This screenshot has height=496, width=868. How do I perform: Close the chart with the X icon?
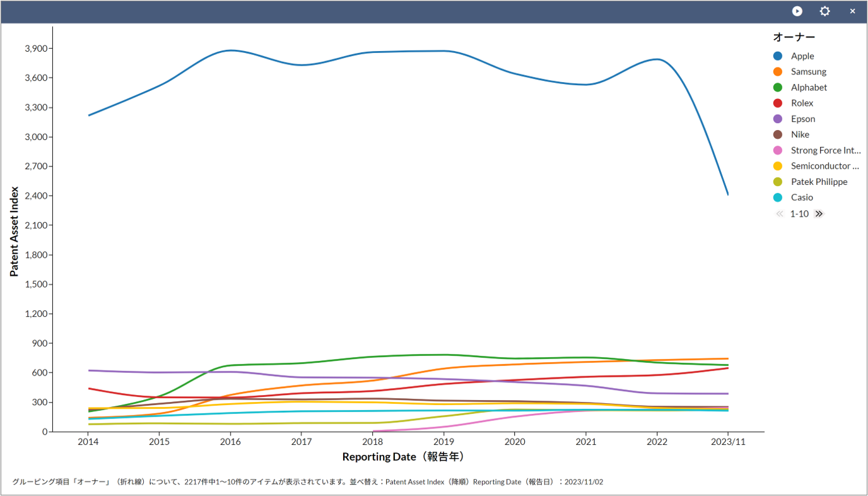click(x=852, y=11)
